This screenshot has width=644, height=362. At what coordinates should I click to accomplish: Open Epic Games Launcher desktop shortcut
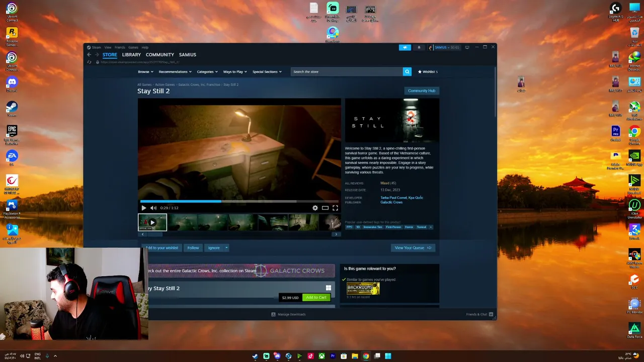pyautogui.click(x=12, y=134)
